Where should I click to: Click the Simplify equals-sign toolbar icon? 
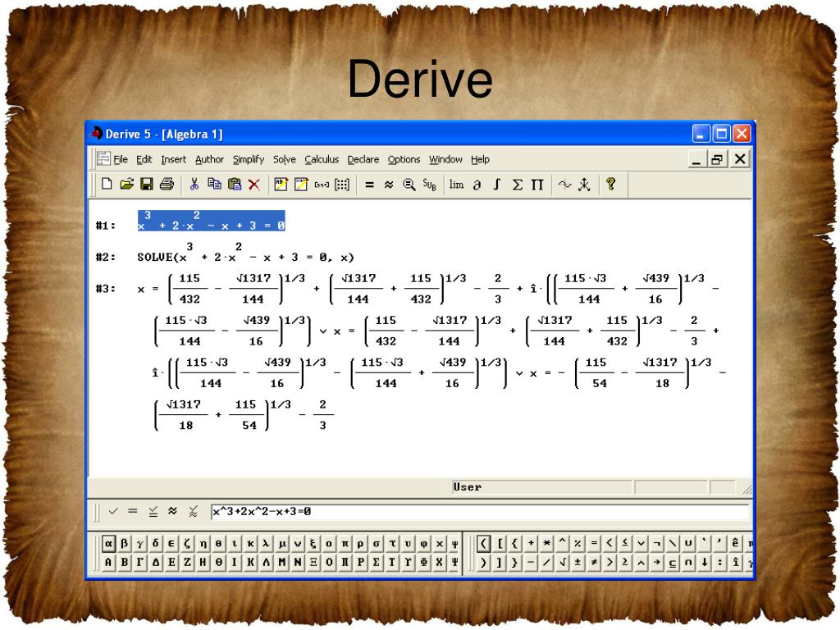(x=369, y=185)
